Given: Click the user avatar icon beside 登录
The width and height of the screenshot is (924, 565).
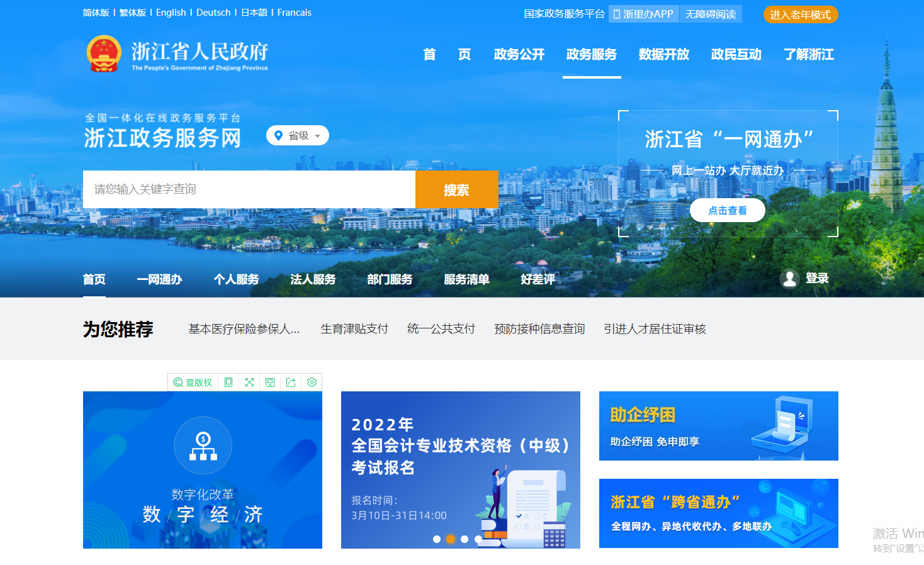Looking at the screenshot, I should click(x=789, y=279).
